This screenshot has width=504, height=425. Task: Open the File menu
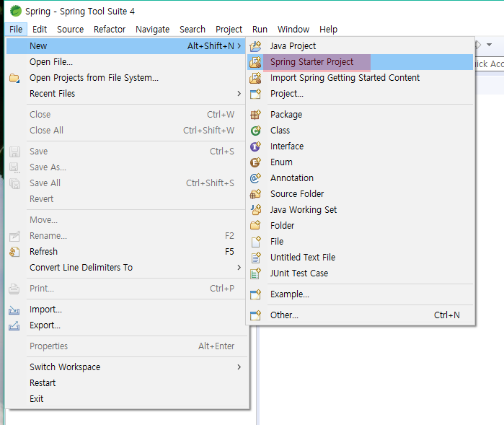coord(16,30)
